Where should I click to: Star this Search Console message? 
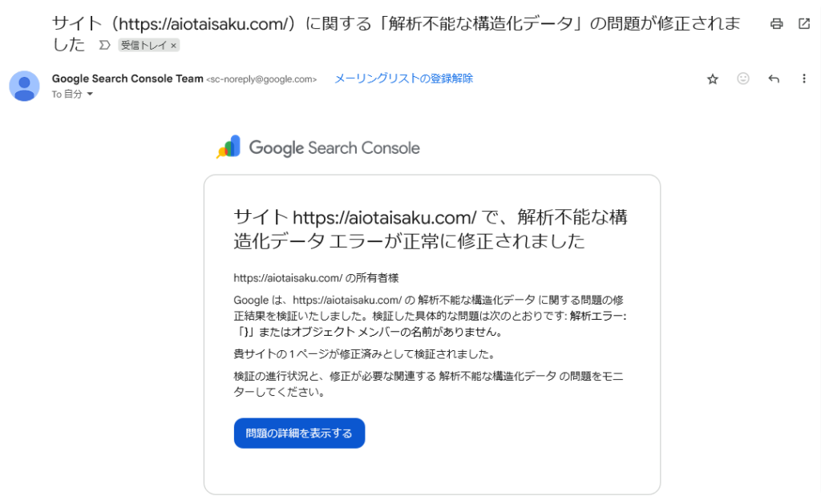coord(713,79)
